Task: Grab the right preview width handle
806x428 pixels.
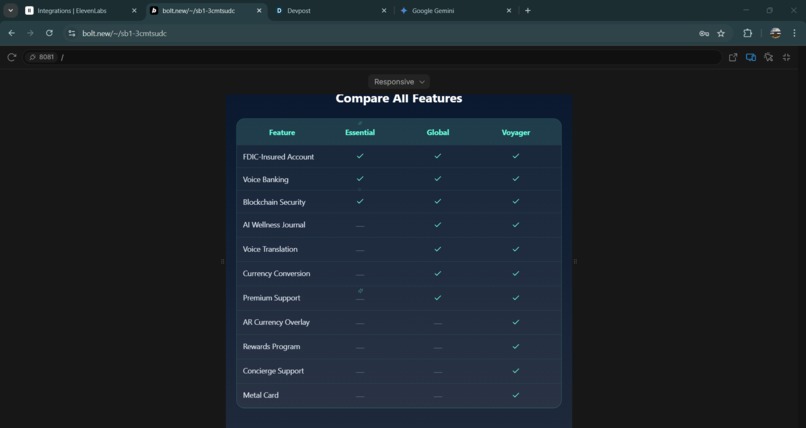Action: (x=575, y=262)
